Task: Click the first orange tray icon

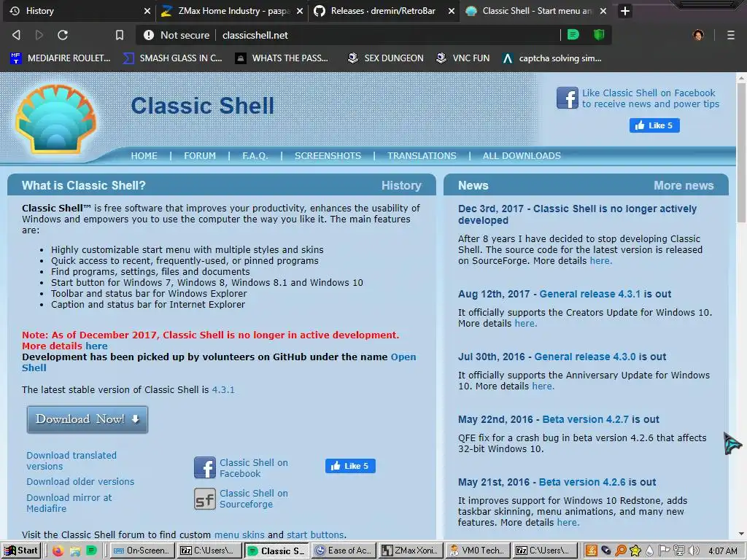Action: (591, 551)
